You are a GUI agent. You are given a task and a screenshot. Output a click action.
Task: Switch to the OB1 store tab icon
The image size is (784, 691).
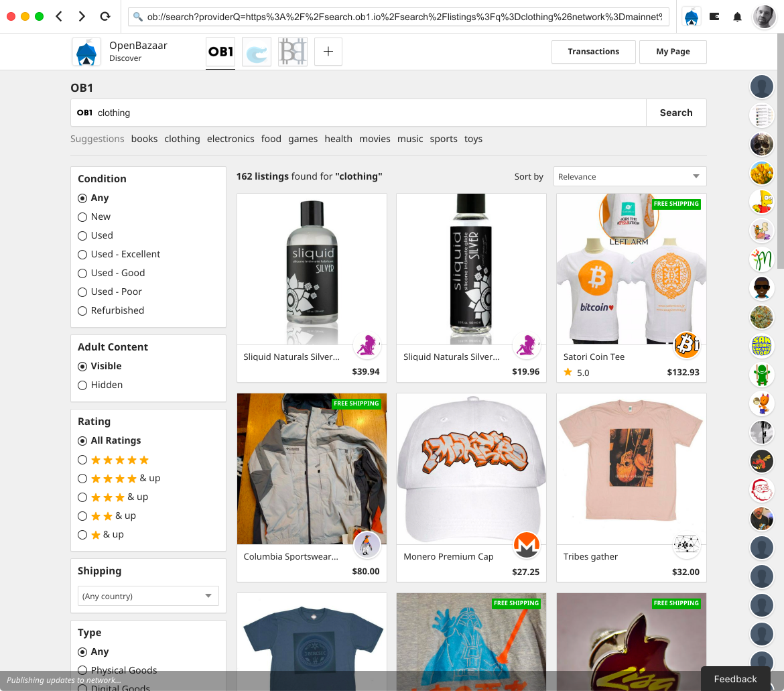click(220, 51)
